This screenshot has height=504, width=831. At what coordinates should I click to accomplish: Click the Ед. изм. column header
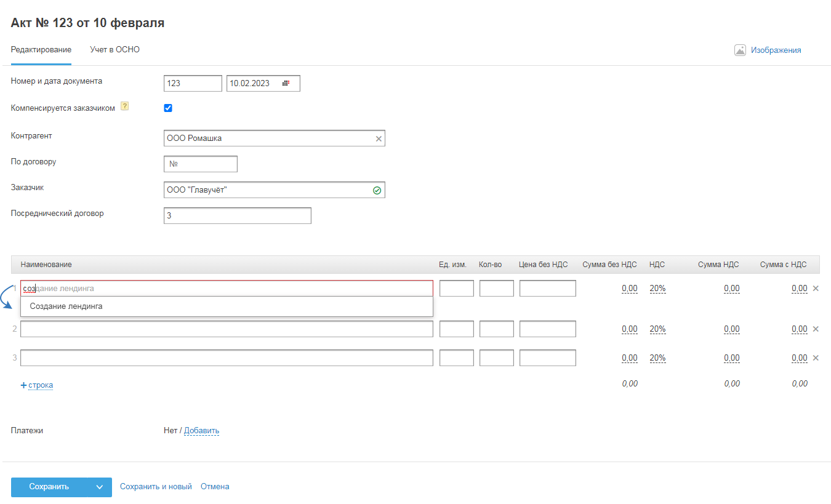tap(453, 265)
